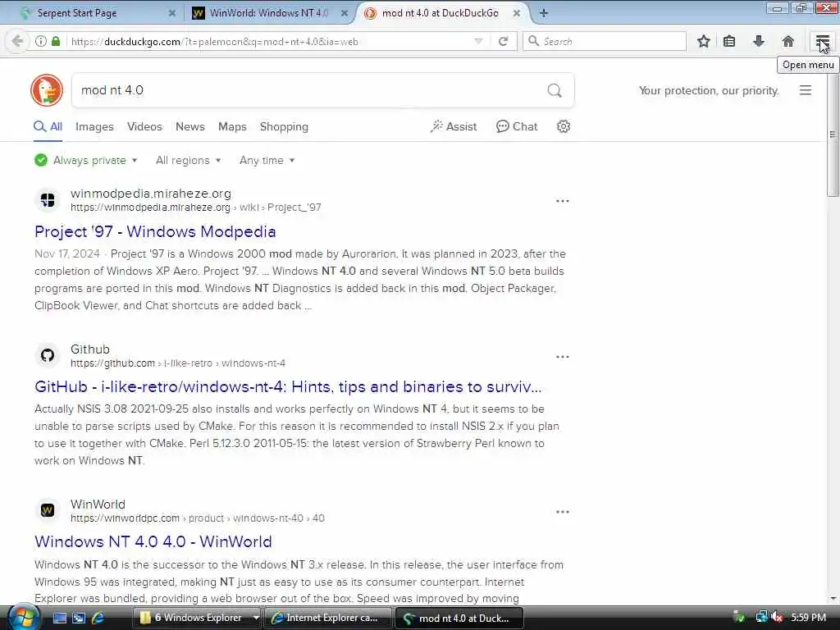This screenshot has width=840, height=630.
Task: Open a new tab with plus button
Action: (544, 13)
